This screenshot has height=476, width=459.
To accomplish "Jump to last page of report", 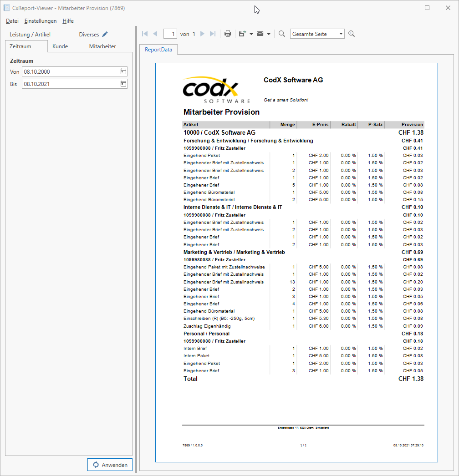I will (x=213, y=34).
